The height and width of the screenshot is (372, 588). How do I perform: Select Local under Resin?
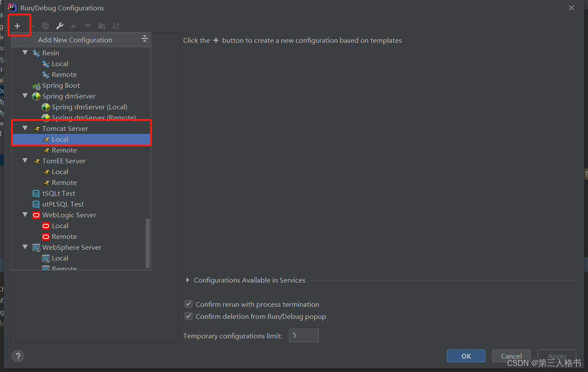click(60, 64)
